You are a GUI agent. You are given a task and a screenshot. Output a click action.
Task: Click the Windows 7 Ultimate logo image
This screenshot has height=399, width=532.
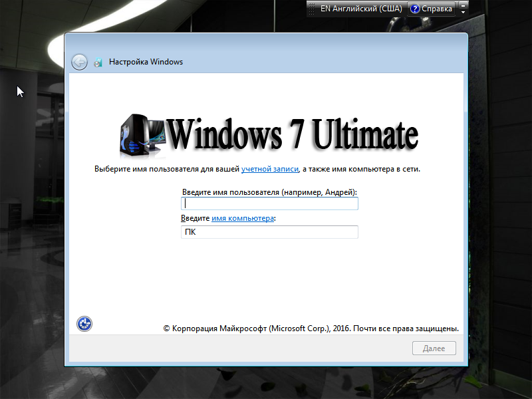269,135
